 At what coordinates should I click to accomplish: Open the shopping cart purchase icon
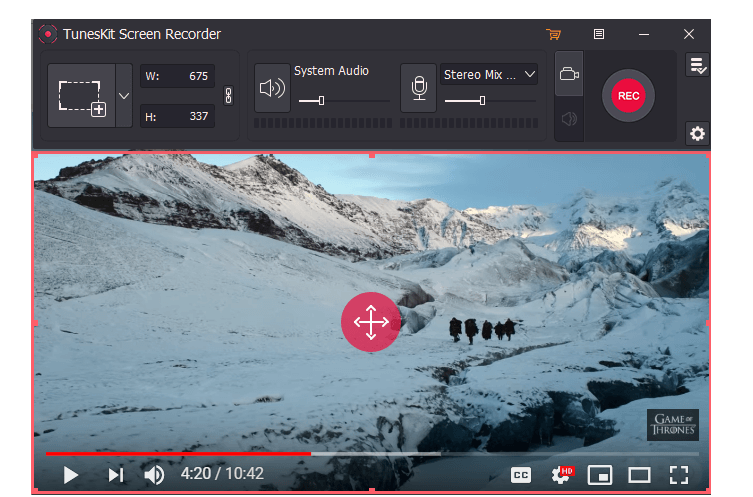553,34
